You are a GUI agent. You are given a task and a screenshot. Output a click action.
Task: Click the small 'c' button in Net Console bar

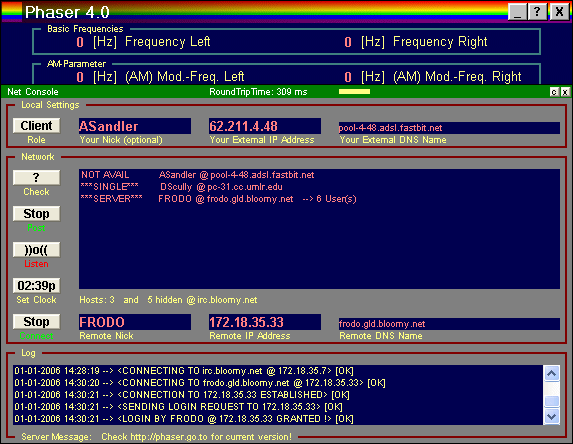[554, 92]
